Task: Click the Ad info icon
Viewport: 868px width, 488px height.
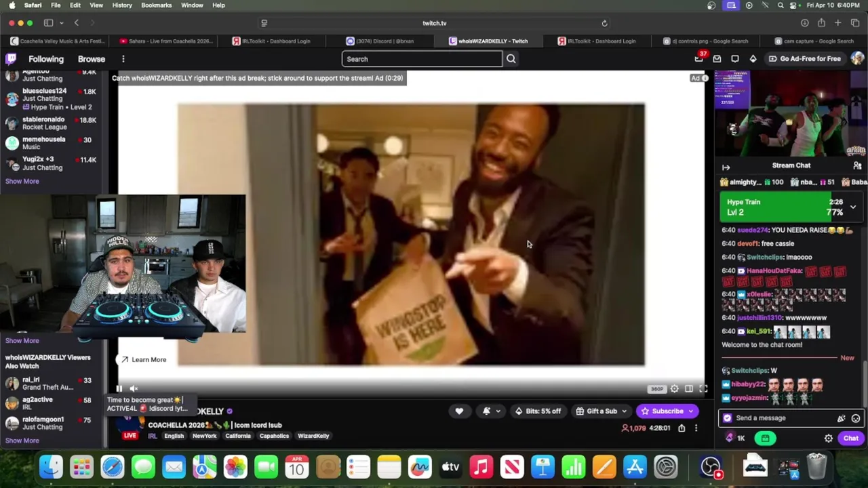Action: pyautogui.click(x=705, y=78)
